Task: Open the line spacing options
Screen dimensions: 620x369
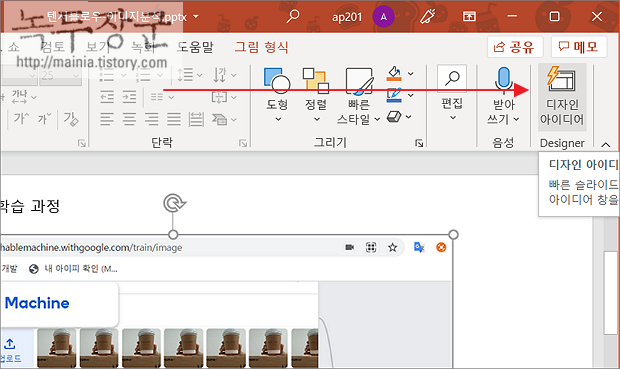Action: click(x=190, y=75)
